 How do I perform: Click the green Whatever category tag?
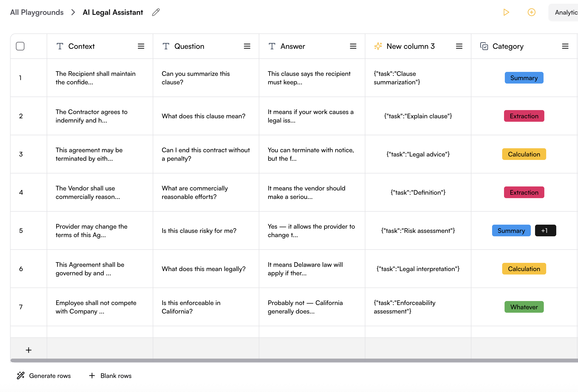(524, 307)
